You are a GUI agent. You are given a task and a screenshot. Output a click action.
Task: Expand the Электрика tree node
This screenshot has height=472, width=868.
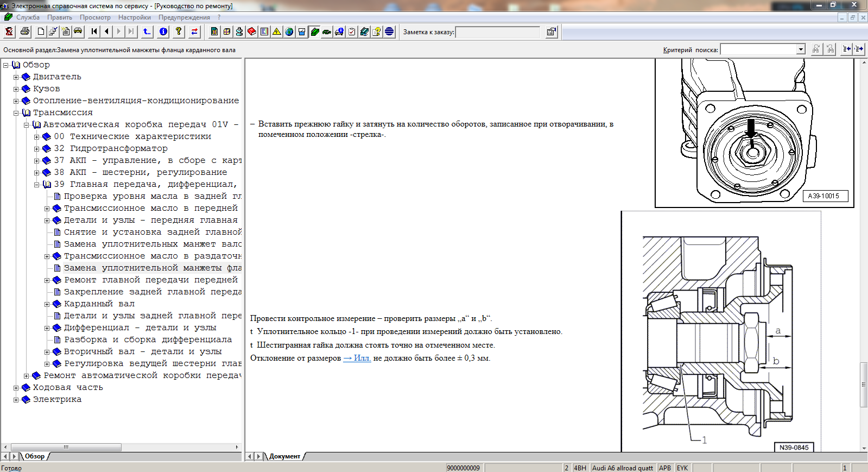[16, 400]
